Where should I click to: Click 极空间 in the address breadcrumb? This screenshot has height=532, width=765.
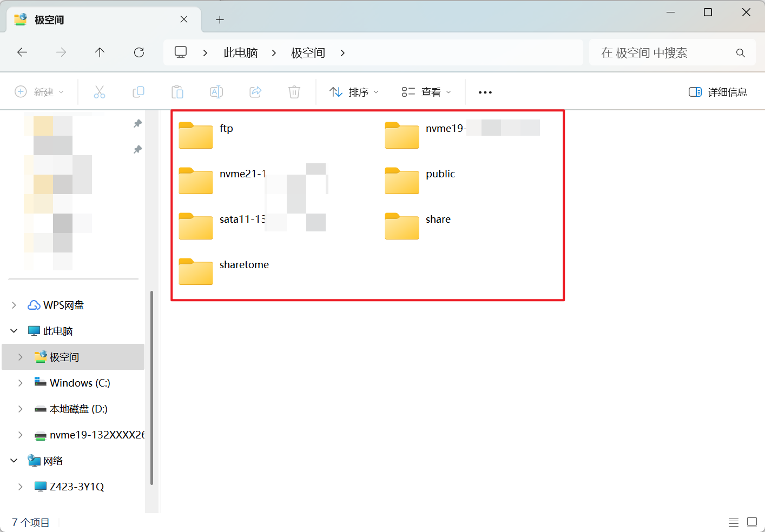(x=308, y=53)
